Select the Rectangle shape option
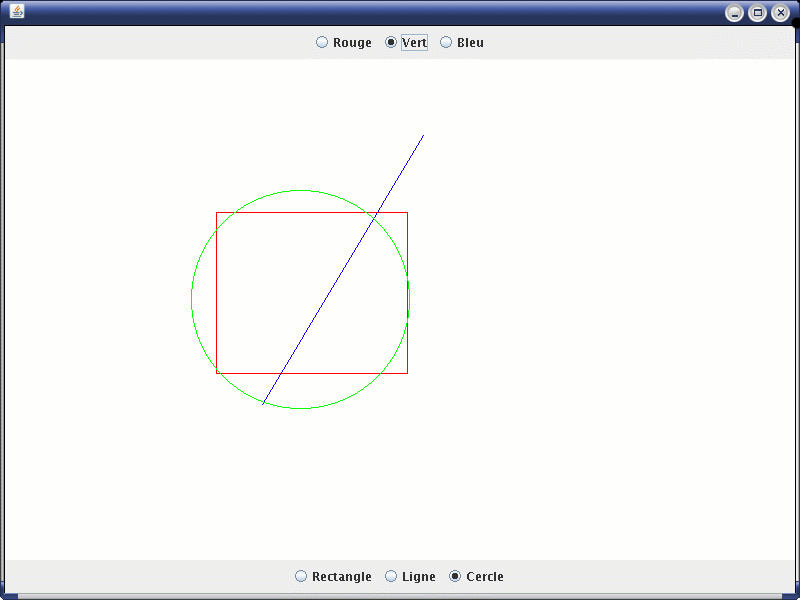This screenshot has height=600, width=800. pyautogui.click(x=301, y=576)
